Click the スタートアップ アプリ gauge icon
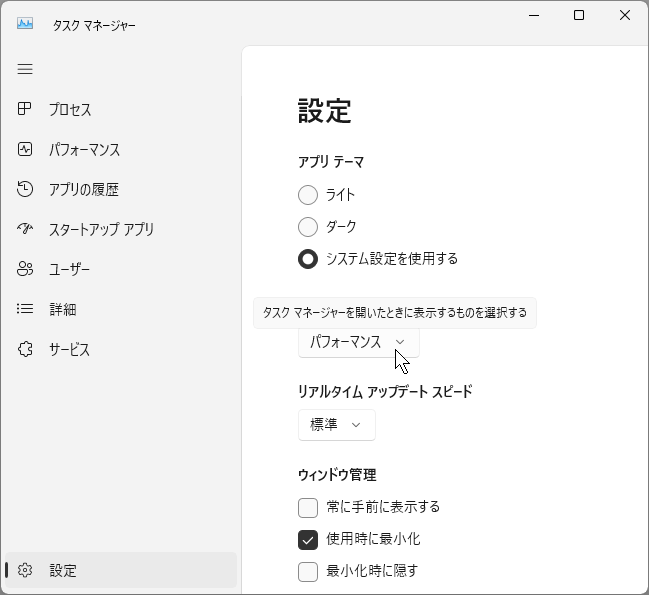 pos(25,228)
